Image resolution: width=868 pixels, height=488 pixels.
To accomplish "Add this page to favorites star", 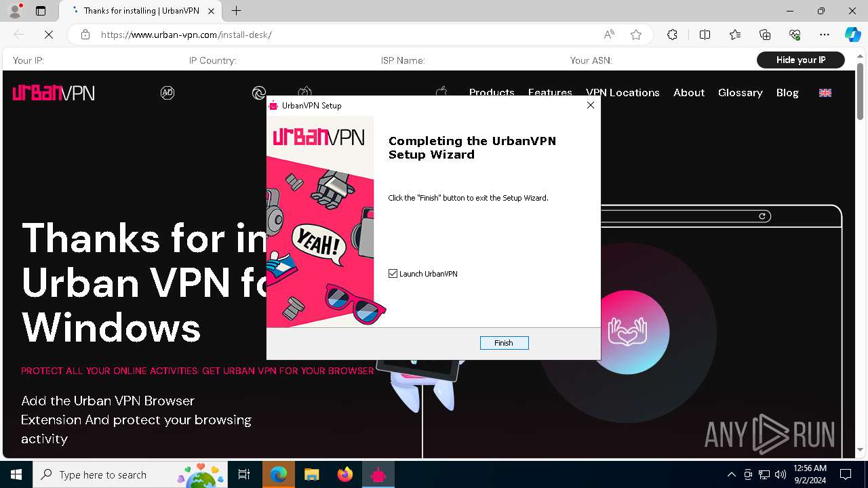I will pyautogui.click(x=636, y=35).
